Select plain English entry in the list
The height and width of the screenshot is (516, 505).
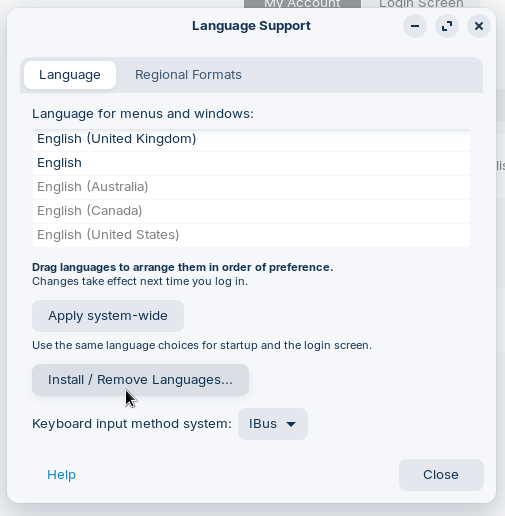click(251, 163)
